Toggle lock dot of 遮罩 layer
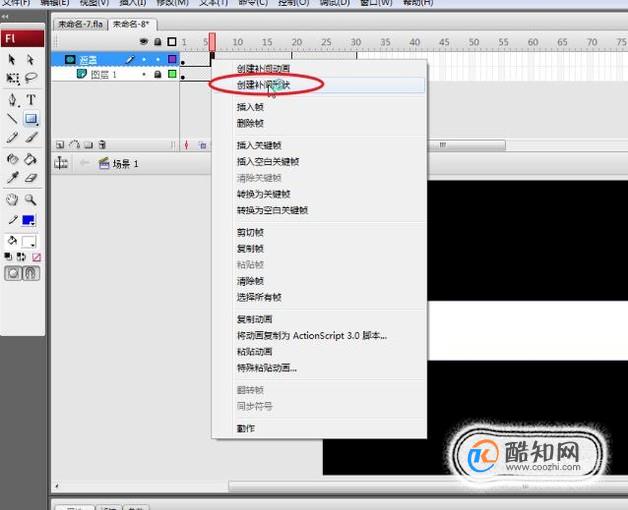Image resolution: width=628 pixels, height=510 pixels. 158,60
